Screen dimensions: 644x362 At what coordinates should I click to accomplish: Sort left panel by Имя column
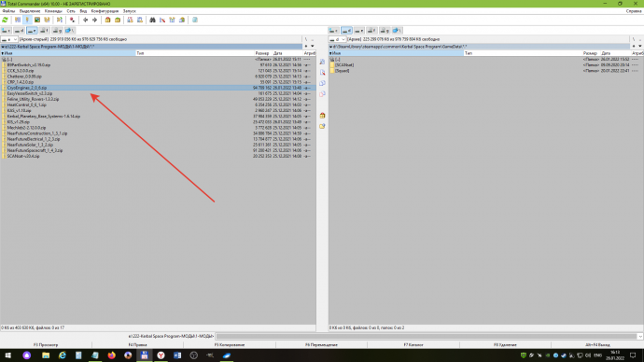68,53
